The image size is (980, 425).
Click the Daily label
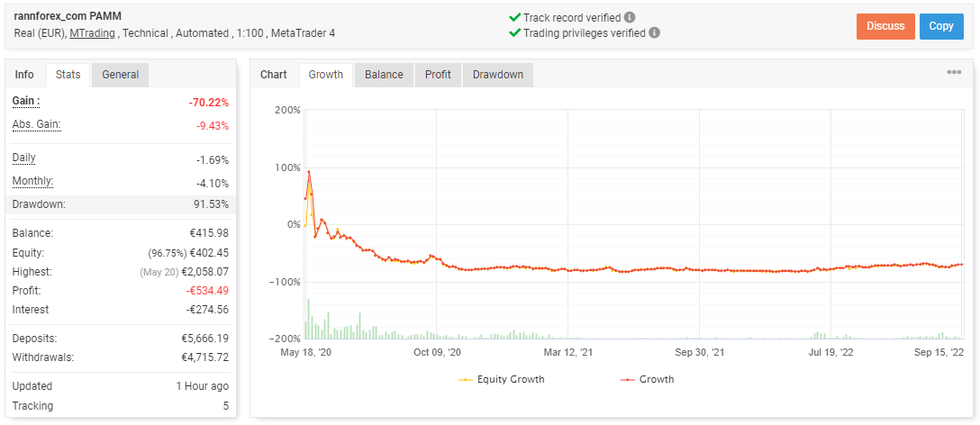tap(23, 158)
